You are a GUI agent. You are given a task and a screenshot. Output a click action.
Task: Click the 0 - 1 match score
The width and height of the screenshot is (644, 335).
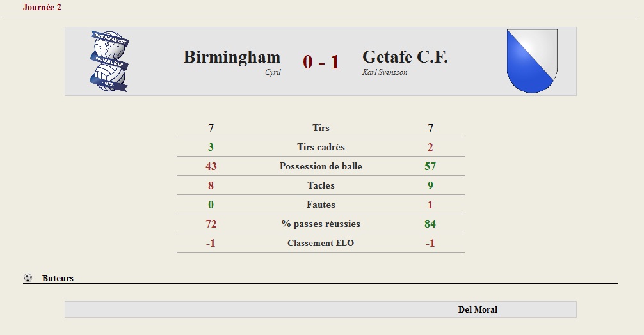321,62
